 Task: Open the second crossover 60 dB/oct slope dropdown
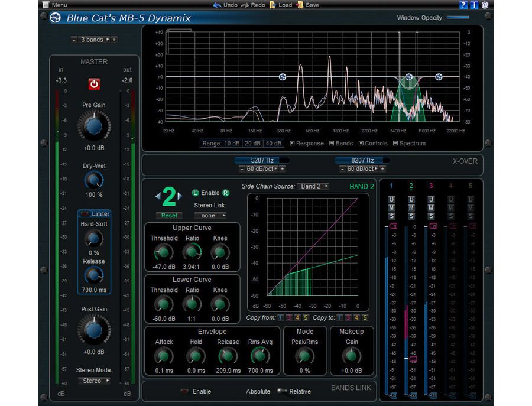click(x=362, y=168)
